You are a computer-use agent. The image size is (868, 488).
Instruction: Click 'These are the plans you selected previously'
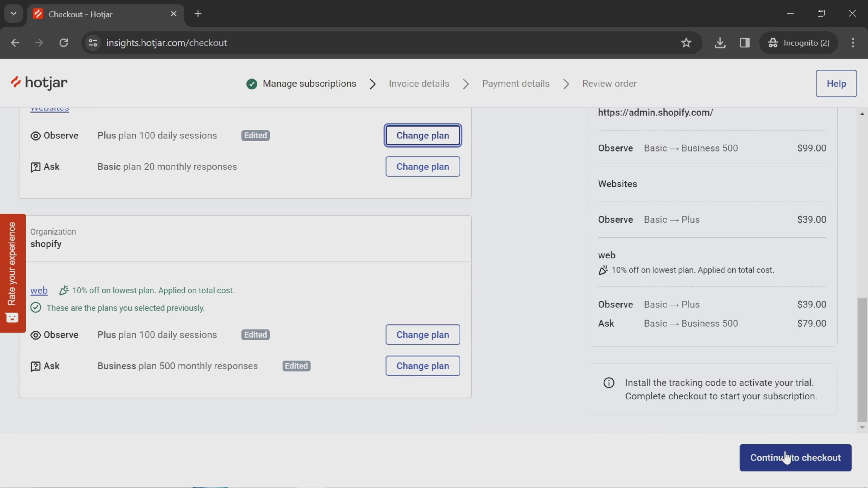point(125,308)
